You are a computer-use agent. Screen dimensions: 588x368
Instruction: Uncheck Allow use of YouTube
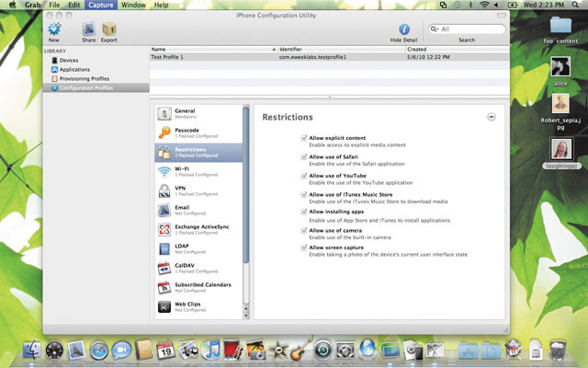(304, 176)
